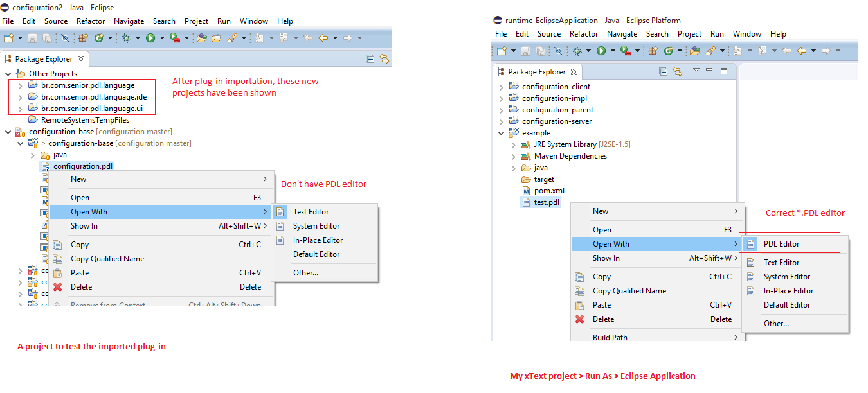Collapse All in runtime-EclipseApplication Package Explorer

point(663,71)
